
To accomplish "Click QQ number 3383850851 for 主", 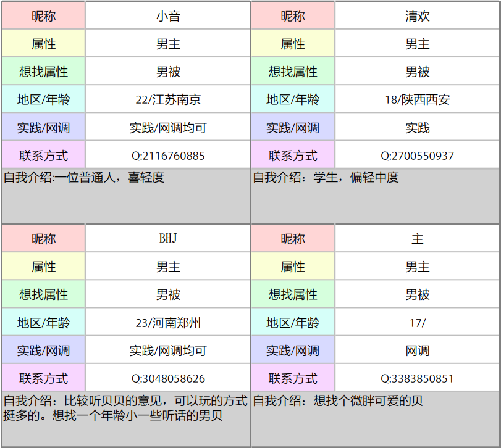I will pyautogui.click(x=418, y=378).
